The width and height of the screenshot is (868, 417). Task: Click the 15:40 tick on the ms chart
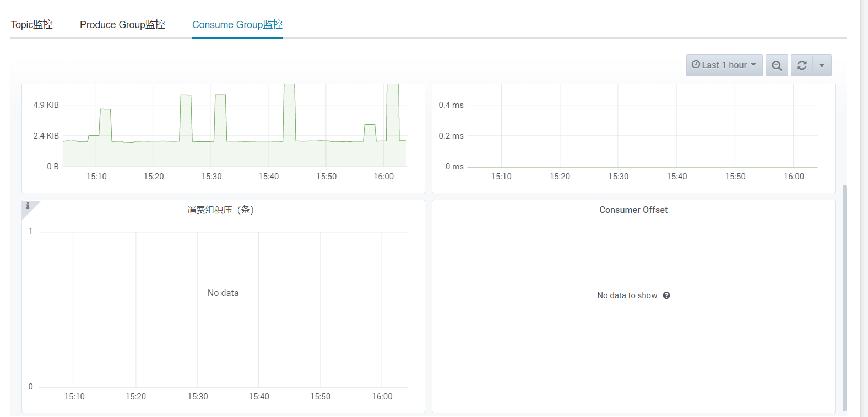(x=677, y=177)
